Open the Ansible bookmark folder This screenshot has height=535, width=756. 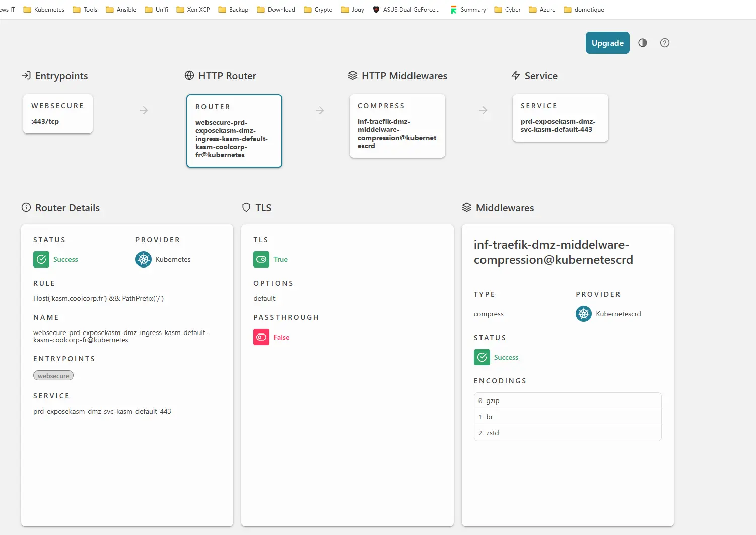point(121,9)
